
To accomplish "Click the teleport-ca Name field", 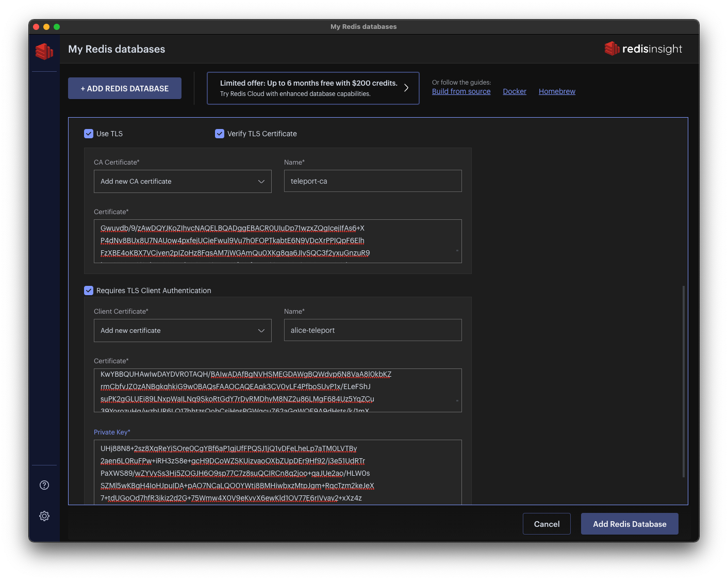I will (372, 181).
